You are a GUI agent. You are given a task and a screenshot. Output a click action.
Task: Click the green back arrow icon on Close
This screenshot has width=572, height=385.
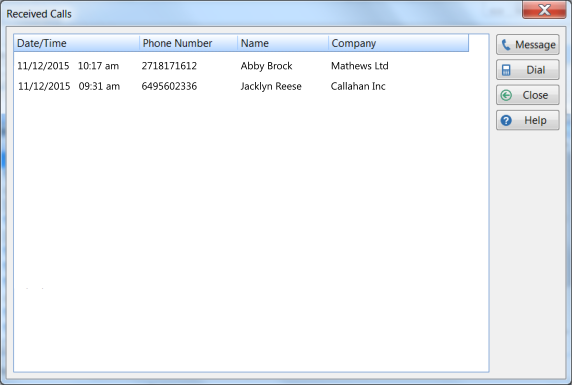(x=506, y=95)
